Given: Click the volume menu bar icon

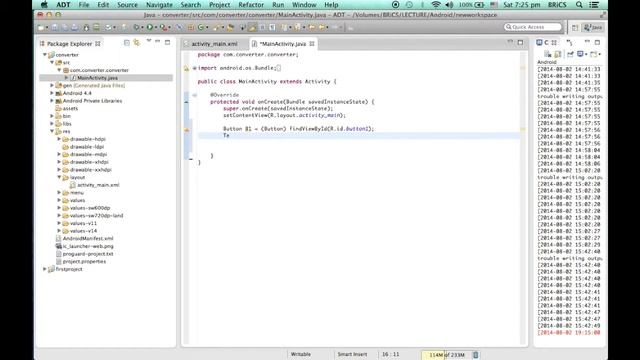Looking at the screenshot, I should [449, 5].
